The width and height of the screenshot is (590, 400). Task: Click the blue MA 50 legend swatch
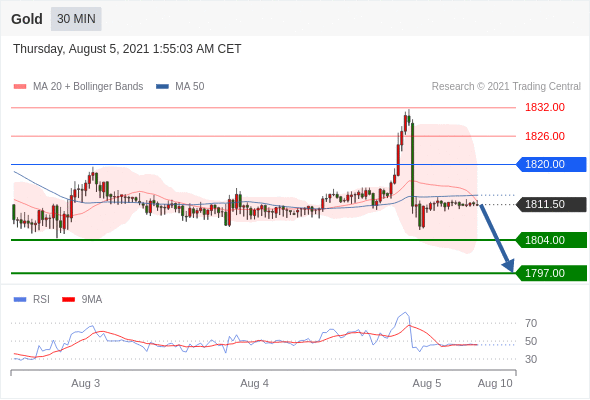tap(162, 87)
